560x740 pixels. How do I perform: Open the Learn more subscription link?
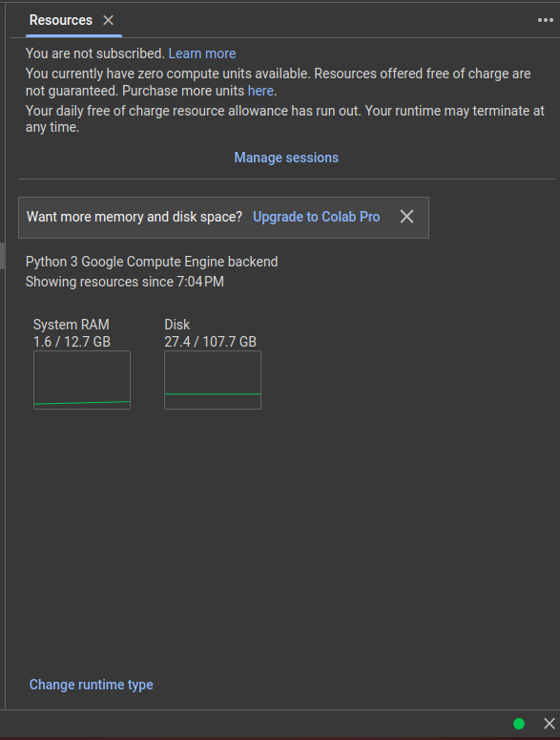[202, 53]
